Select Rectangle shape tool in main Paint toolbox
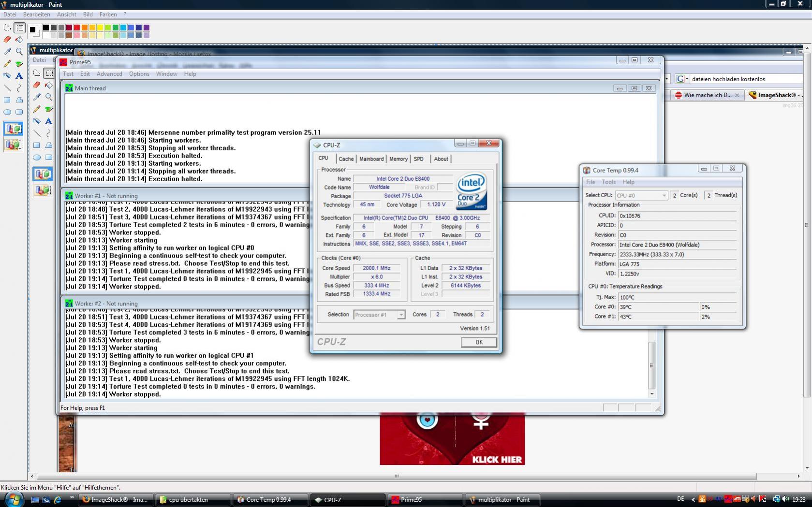 pyautogui.click(x=7, y=100)
